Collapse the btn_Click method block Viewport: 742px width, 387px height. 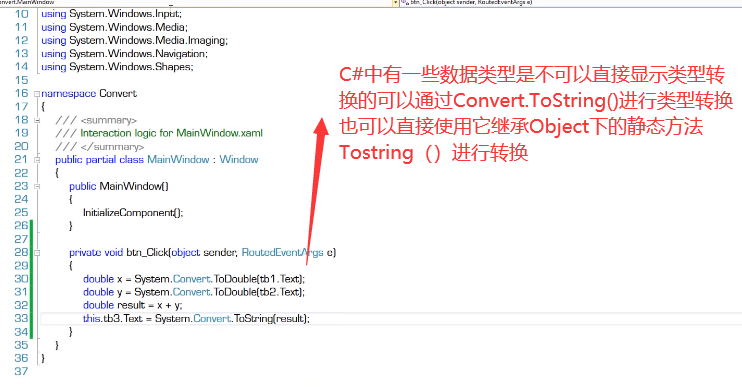(x=37, y=253)
